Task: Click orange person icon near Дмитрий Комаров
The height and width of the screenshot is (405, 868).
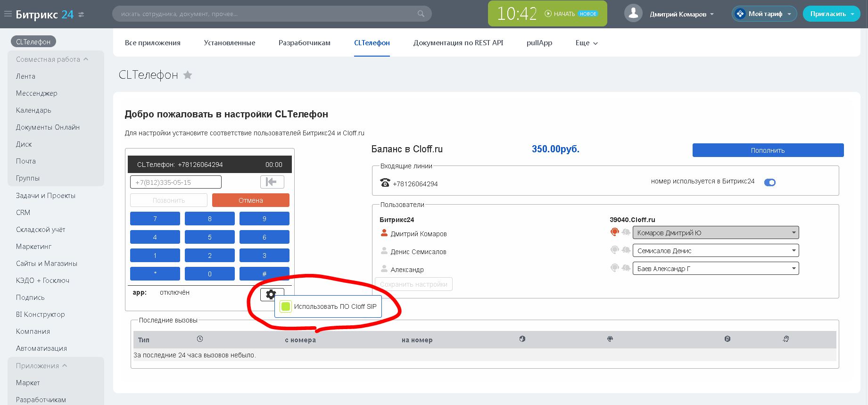Action: (384, 233)
